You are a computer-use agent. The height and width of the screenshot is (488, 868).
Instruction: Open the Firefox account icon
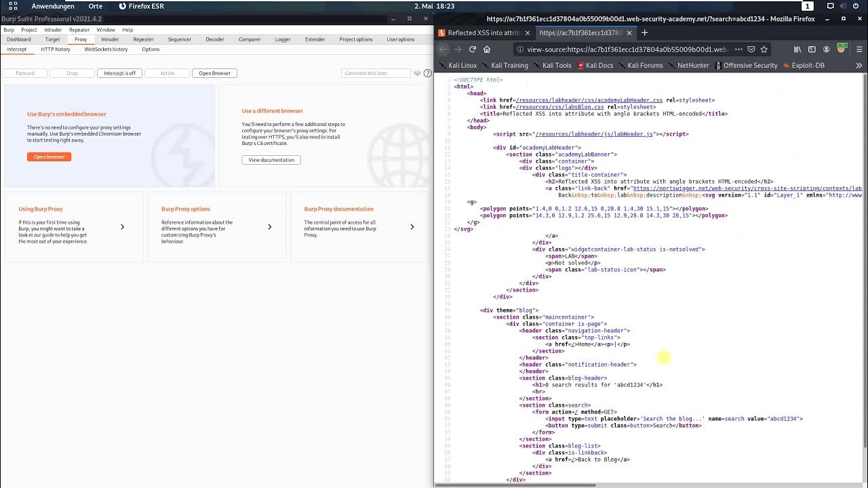coord(826,49)
